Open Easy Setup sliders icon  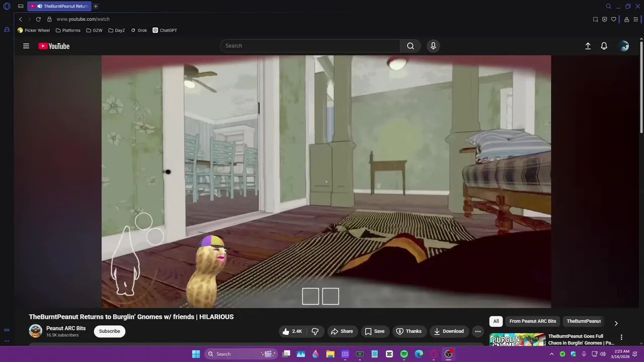click(636, 19)
